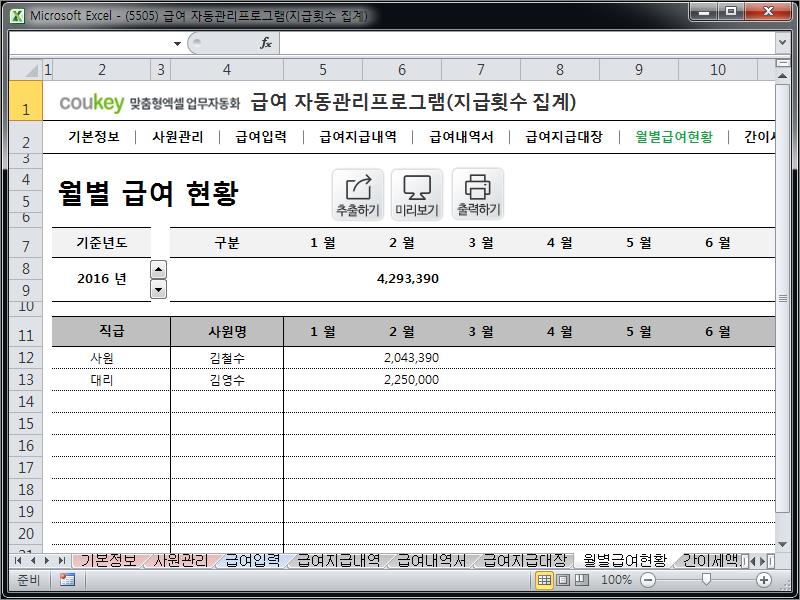Open the 월별급여현황 navigation link
The width and height of the screenshot is (800, 600).
[674, 137]
